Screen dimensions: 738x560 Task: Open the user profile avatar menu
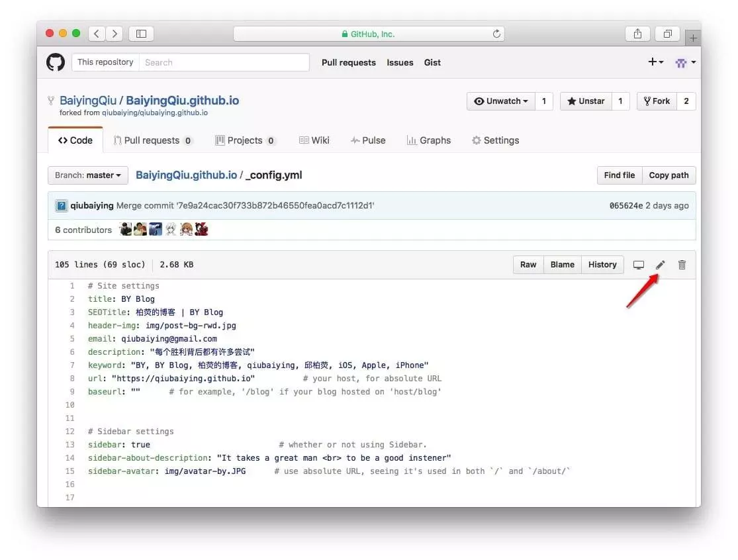[685, 63]
